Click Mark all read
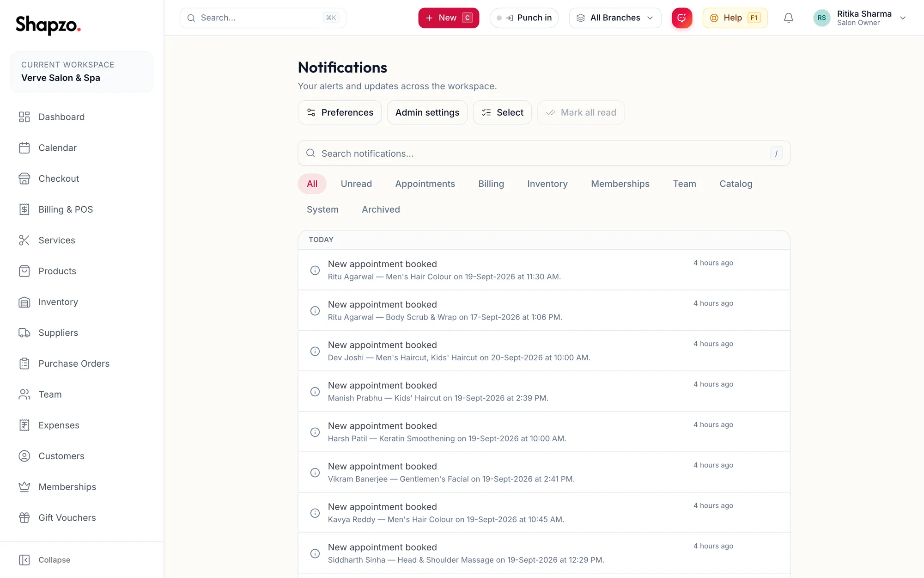Viewport: 924px width, 578px height. pyautogui.click(x=581, y=112)
